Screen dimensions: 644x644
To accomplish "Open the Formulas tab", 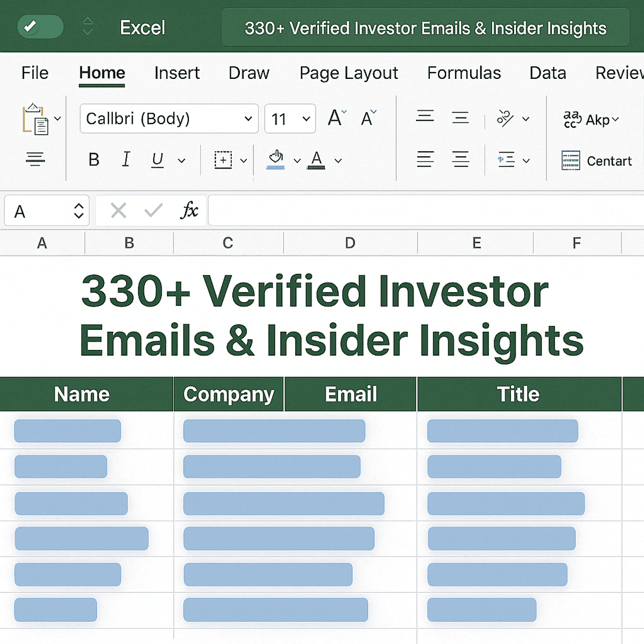I will (x=464, y=73).
